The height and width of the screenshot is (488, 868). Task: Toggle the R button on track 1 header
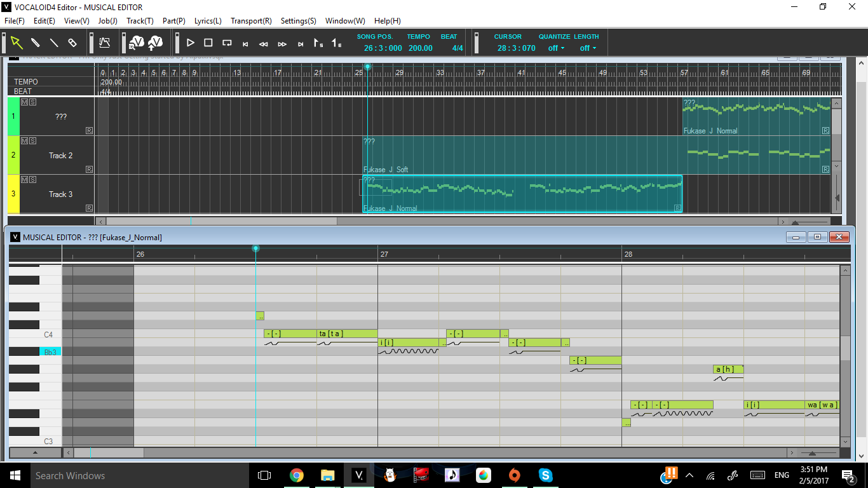pos(89,130)
